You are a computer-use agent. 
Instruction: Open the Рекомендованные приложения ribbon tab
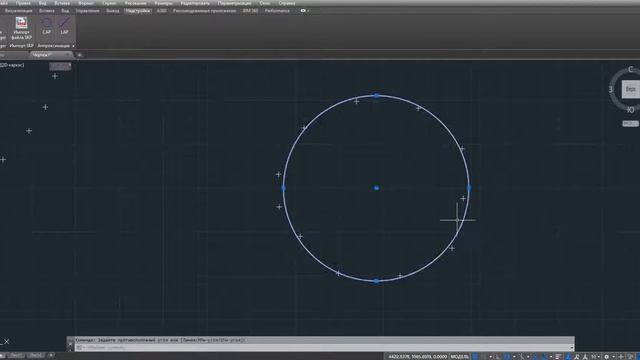pyautogui.click(x=204, y=11)
